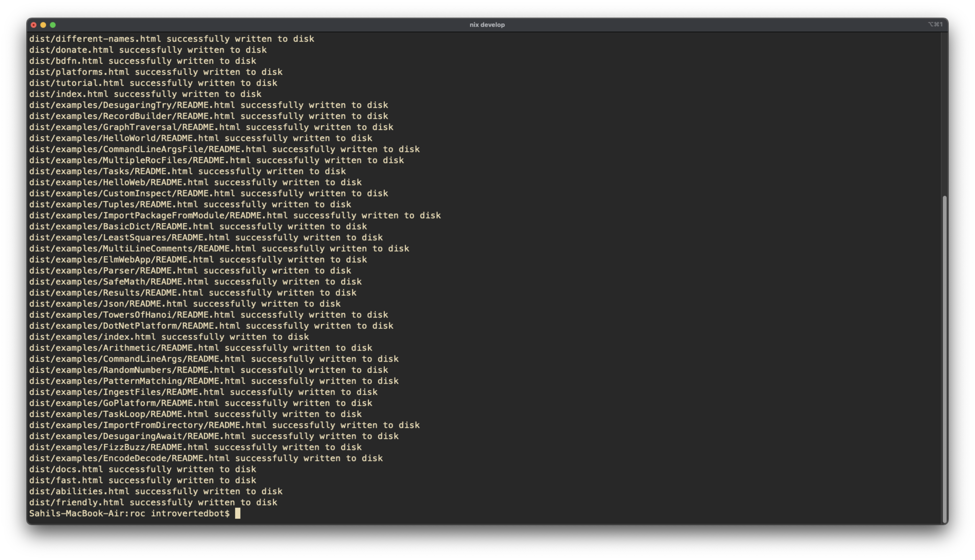Image resolution: width=975 pixels, height=560 pixels.
Task: Click the 'dist/index.html' output line
Action: (145, 94)
